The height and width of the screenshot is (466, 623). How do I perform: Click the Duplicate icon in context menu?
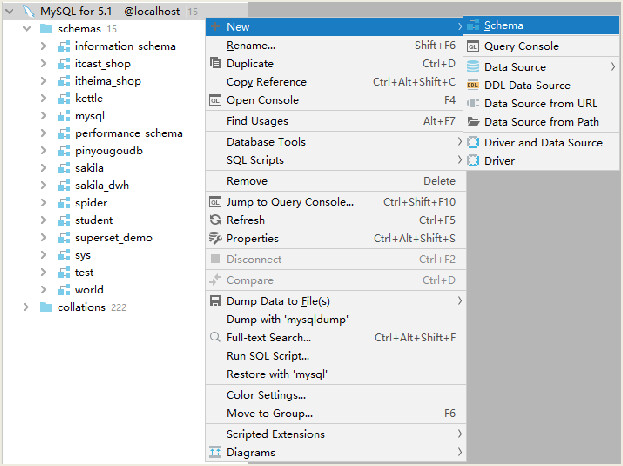click(x=215, y=63)
